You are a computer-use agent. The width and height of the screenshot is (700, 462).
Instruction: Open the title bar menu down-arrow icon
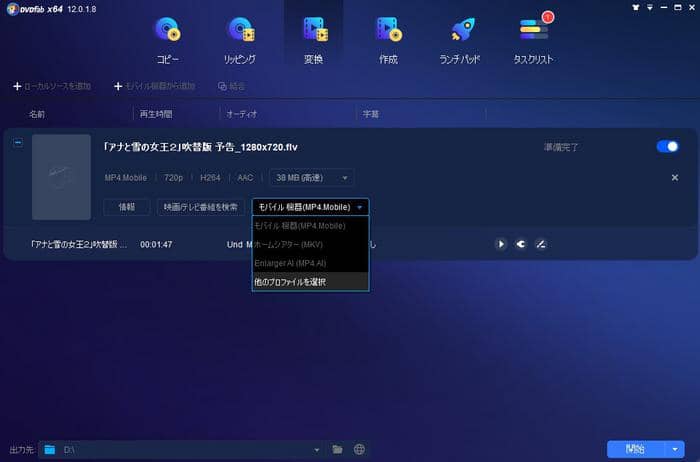[x=650, y=8]
